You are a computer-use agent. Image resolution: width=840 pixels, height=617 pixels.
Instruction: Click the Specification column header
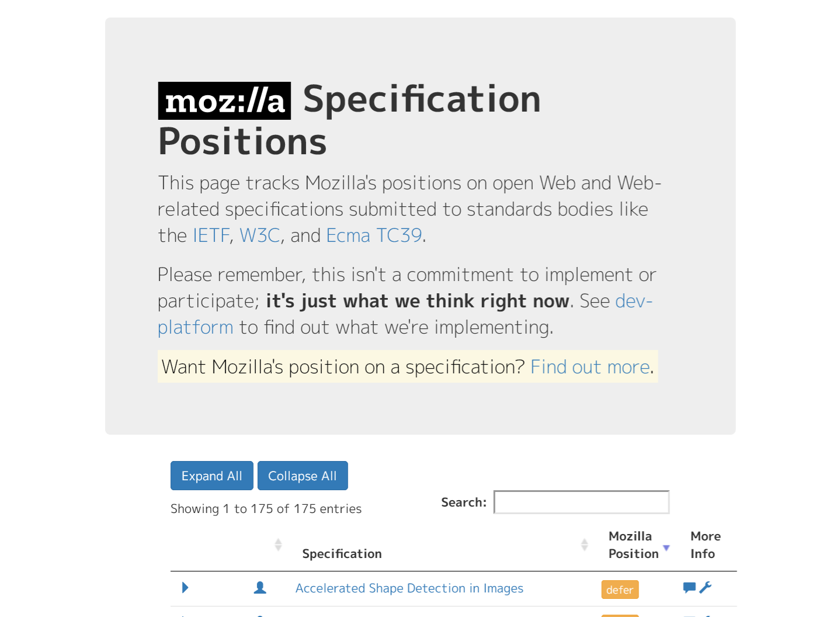point(342,554)
